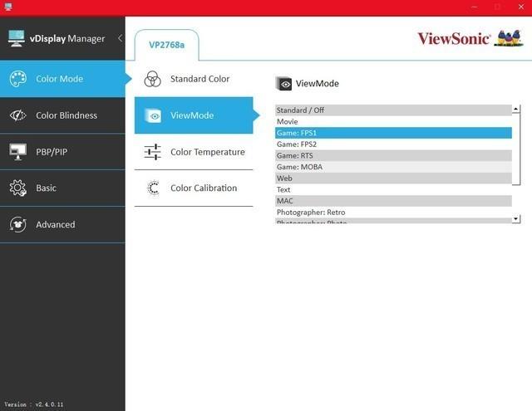Minimize the vDisplay Manager window
This screenshot has width=532, height=411.
(x=475, y=7)
